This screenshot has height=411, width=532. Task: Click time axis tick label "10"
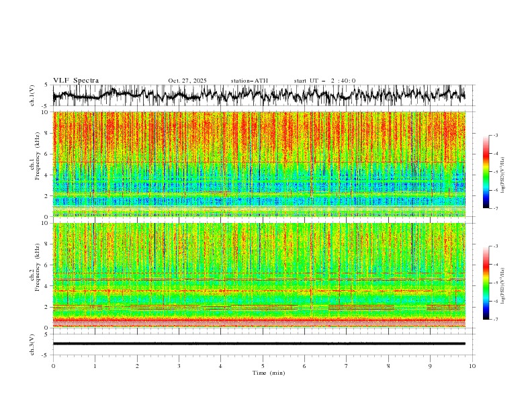point(472,366)
